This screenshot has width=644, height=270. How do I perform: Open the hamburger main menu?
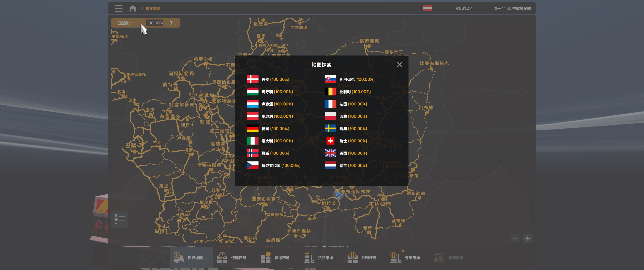click(119, 8)
